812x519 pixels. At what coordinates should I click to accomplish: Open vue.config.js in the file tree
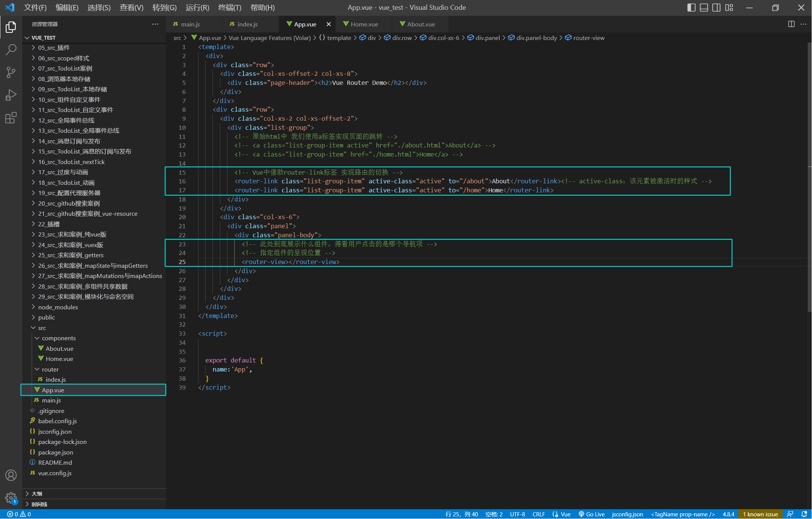coord(94,473)
